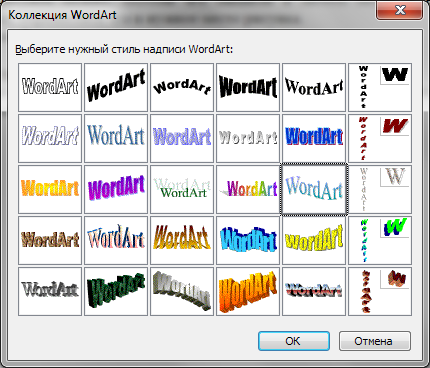Select the gold italic shadowed WordArt style

pos(182,240)
